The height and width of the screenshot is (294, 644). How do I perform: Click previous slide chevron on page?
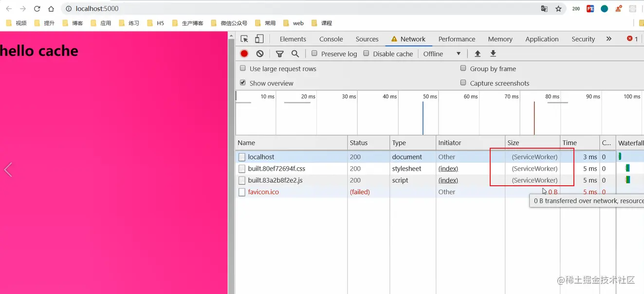pos(8,170)
